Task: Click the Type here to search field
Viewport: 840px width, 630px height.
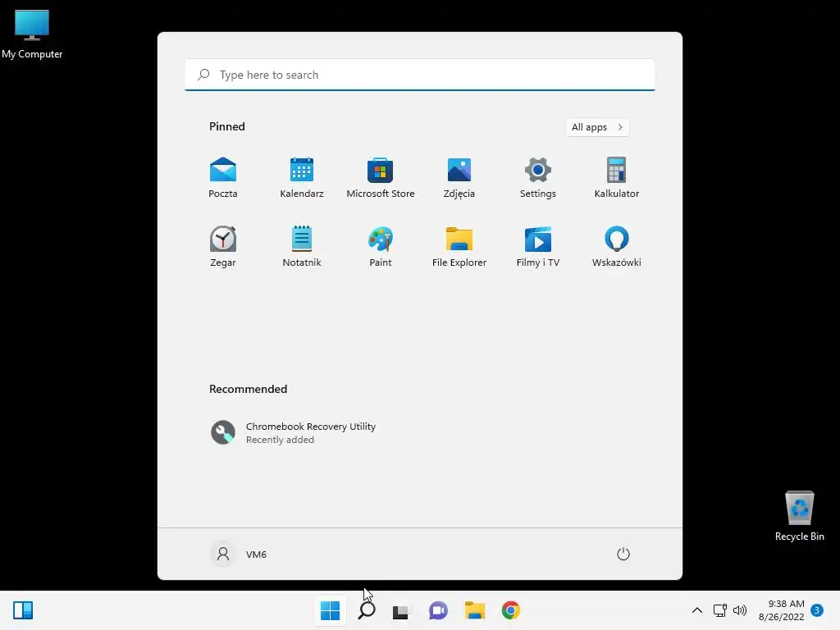Action: 420,75
